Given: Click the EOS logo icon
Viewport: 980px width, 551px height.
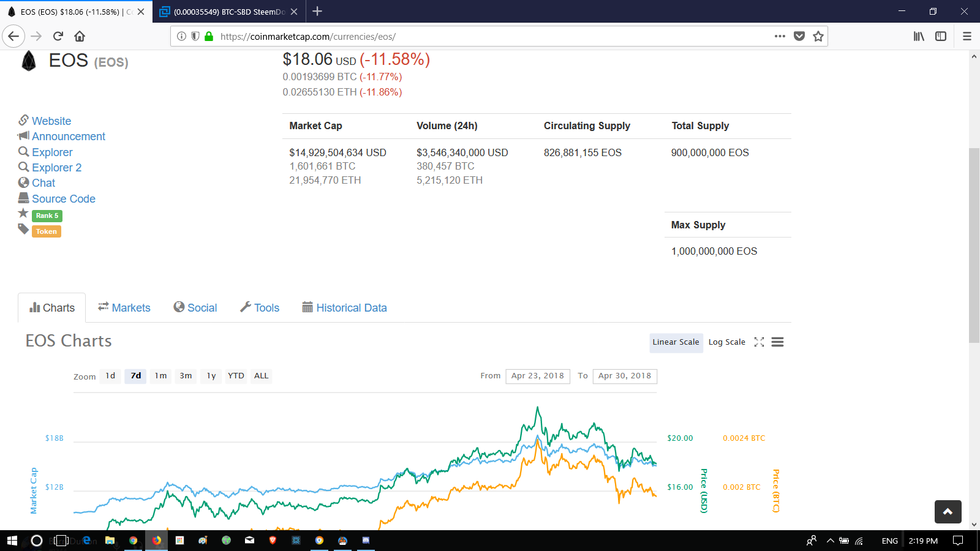Looking at the screenshot, I should click(x=29, y=61).
